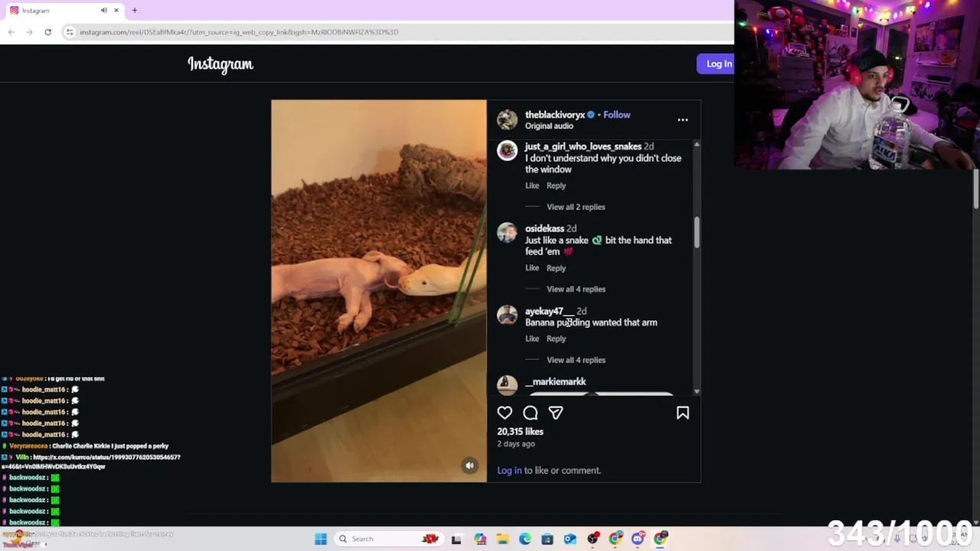The height and width of the screenshot is (551, 980).
Task: Open the three-dot more options menu
Action: pos(683,120)
